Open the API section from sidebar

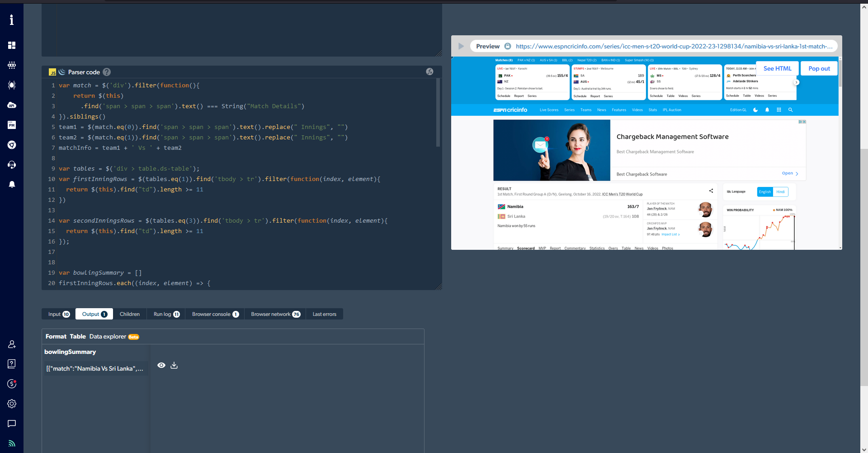click(x=12, y=105)
